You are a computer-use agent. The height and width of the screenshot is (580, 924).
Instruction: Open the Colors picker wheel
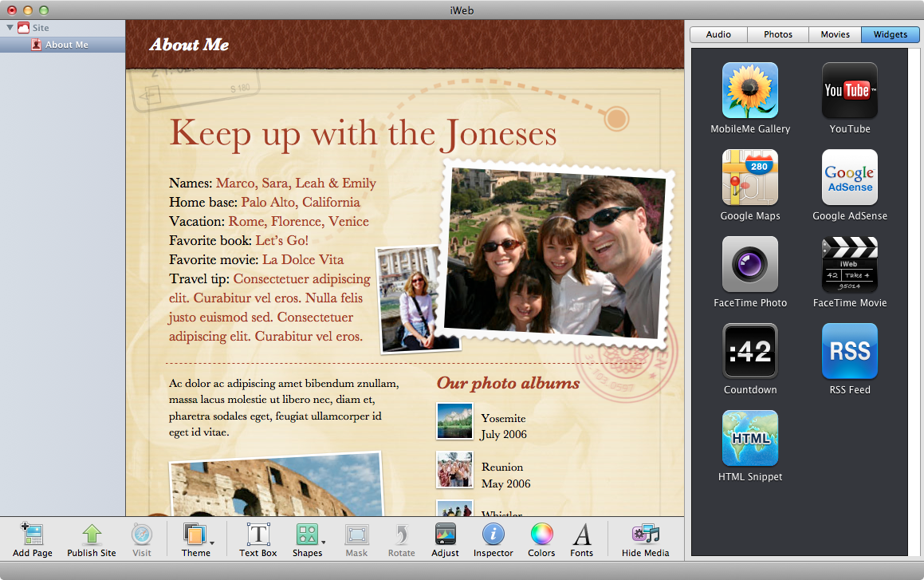coord(541,535)
